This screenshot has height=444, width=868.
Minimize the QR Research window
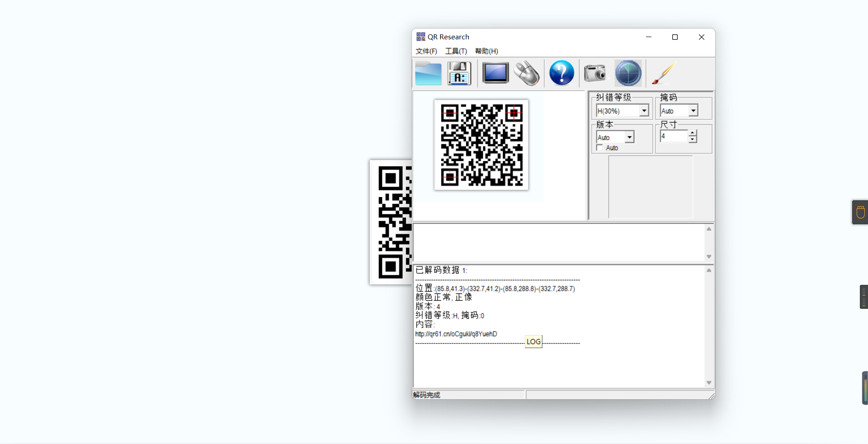(x=649, y=37)
